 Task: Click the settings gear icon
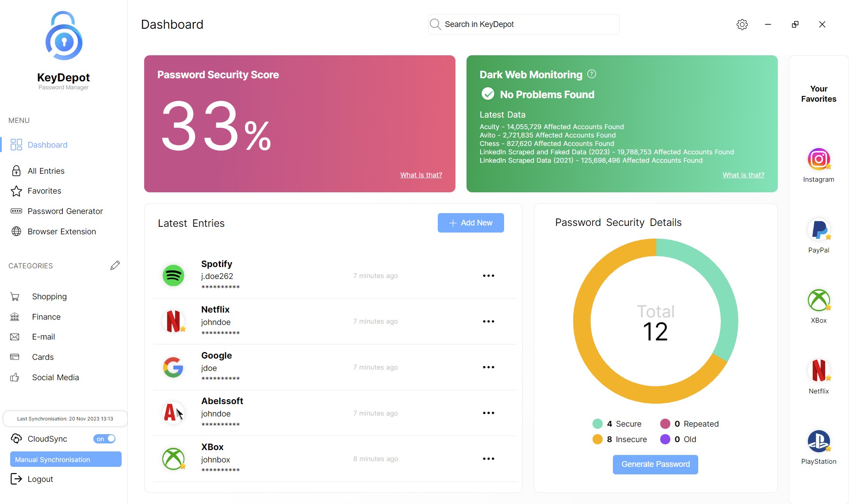click(x=742, y=24)
